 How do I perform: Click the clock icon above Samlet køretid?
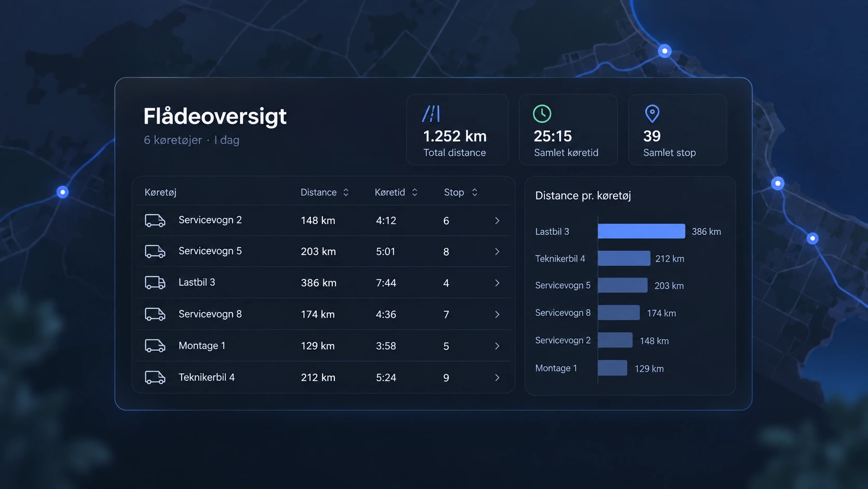tap(542, 114)
